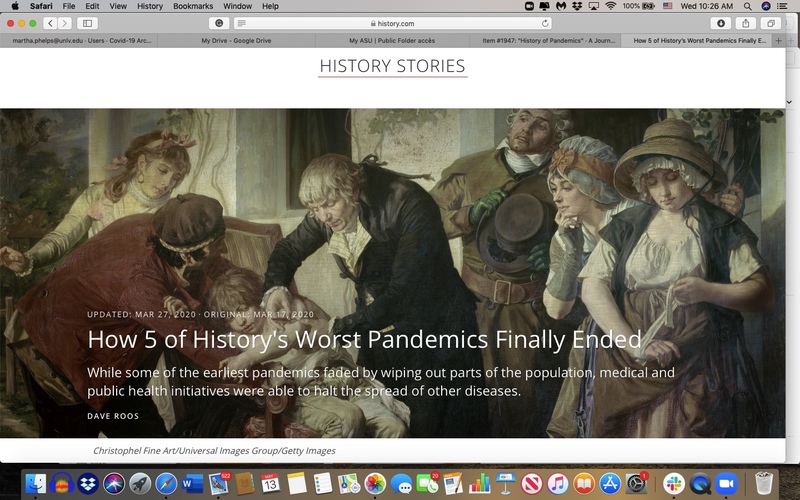Open the Window menu

(x=237, y=6)
